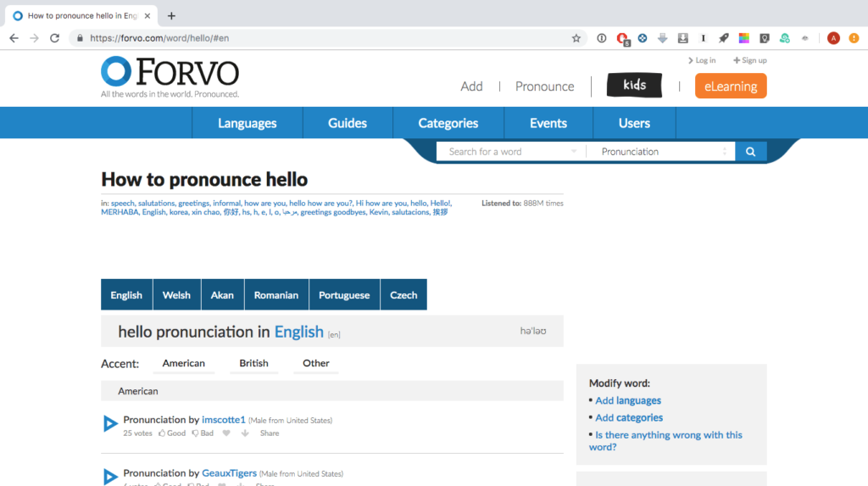Screen dimensions: 868x486
Task: Go back to the previous page
Action: 14,38
